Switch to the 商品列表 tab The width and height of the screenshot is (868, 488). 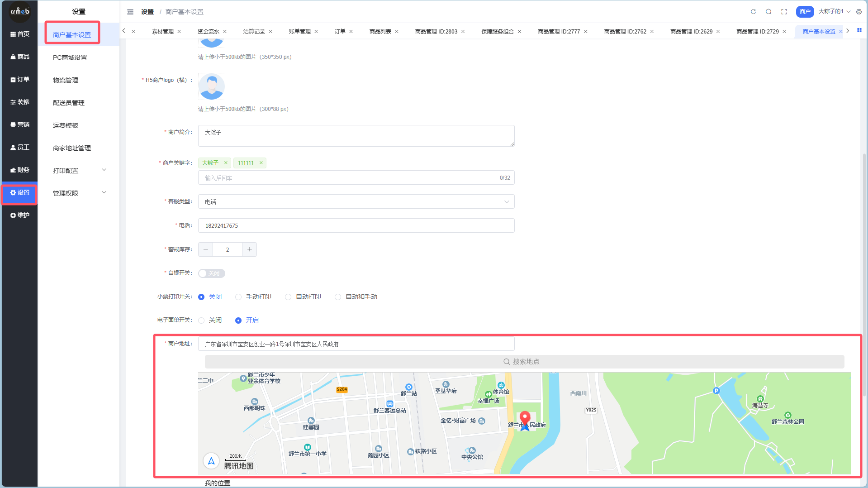(x=380, y=32)
